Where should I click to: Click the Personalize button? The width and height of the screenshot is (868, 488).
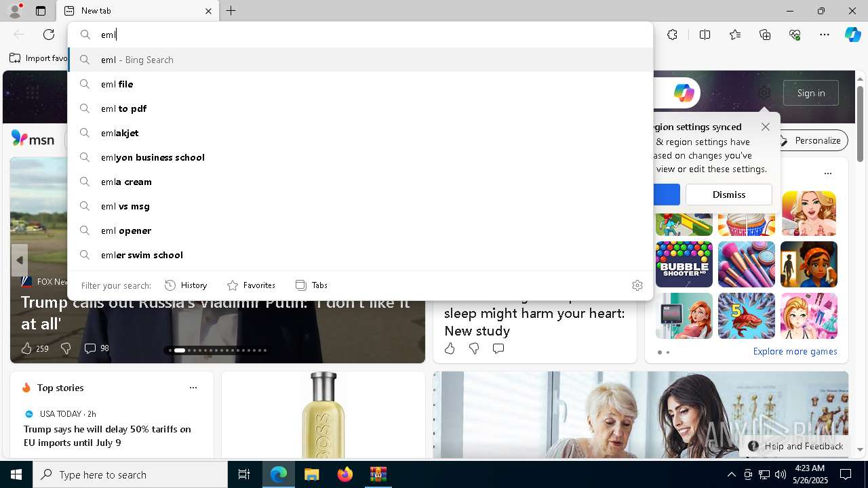pos(810,140)
